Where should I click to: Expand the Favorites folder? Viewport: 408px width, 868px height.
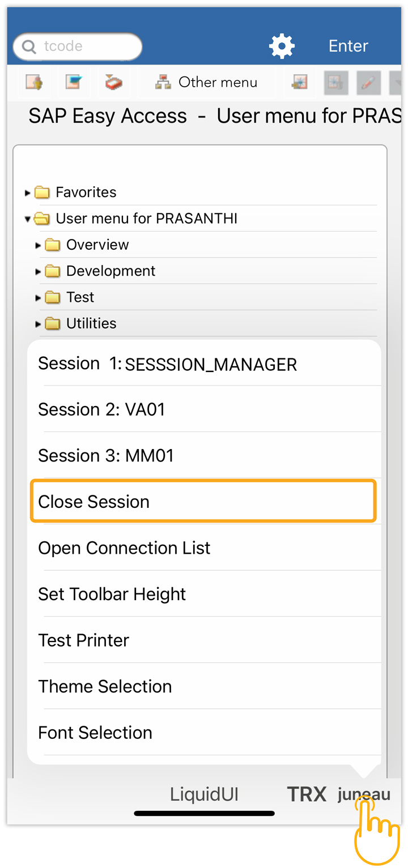point(28,193)
